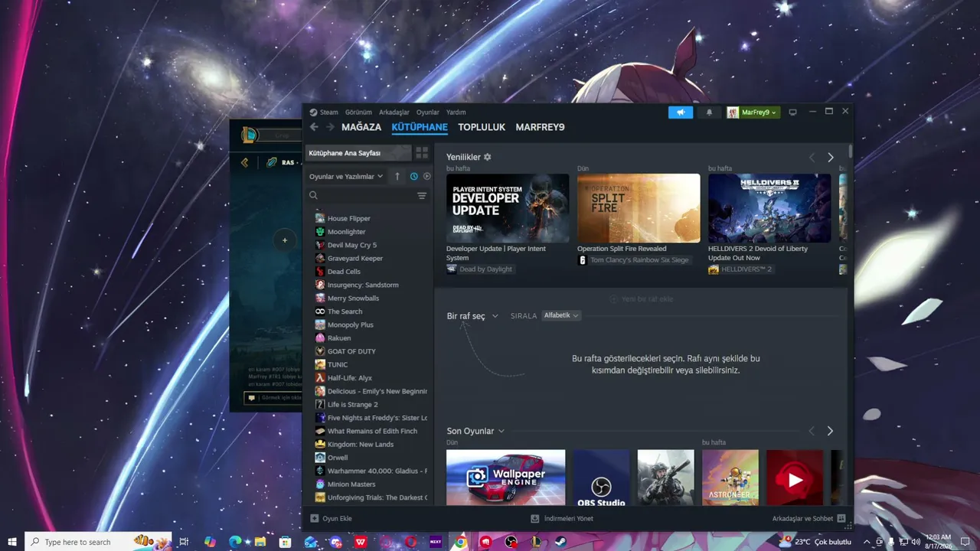Open the Yenilikler settings gear

(x=487, y=157)
